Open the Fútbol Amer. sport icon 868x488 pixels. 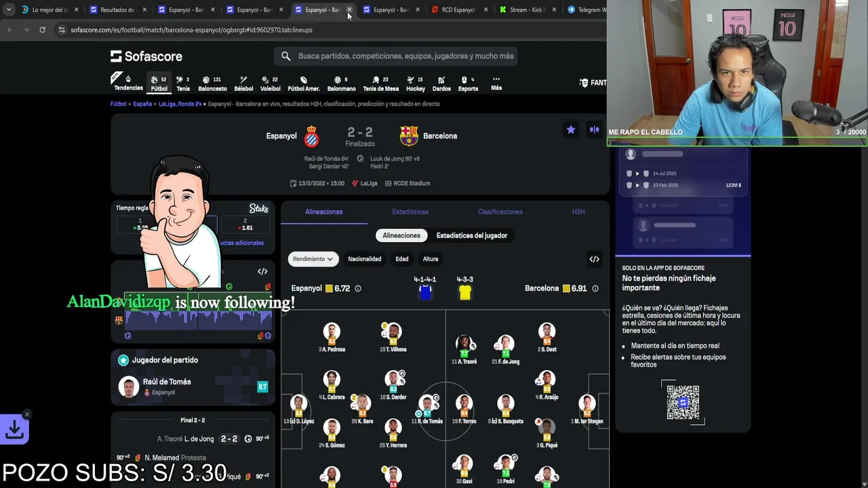coord(303,83)
